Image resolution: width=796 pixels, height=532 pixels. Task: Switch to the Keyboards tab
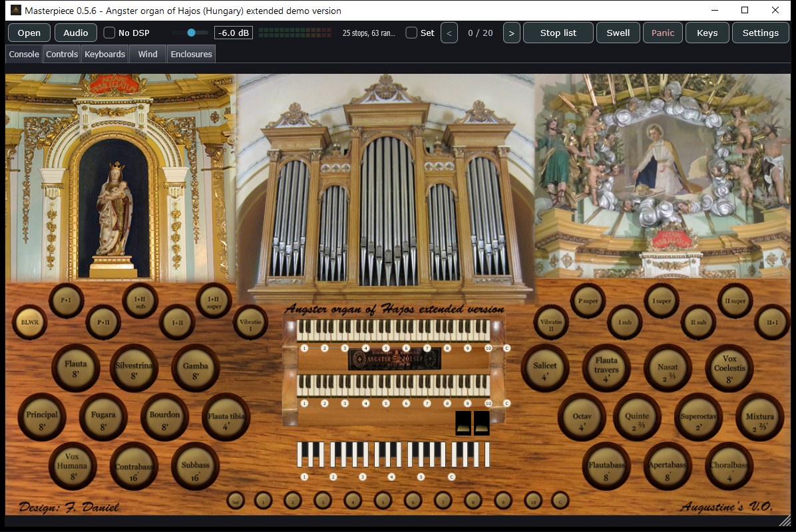[x=104, y=54]
